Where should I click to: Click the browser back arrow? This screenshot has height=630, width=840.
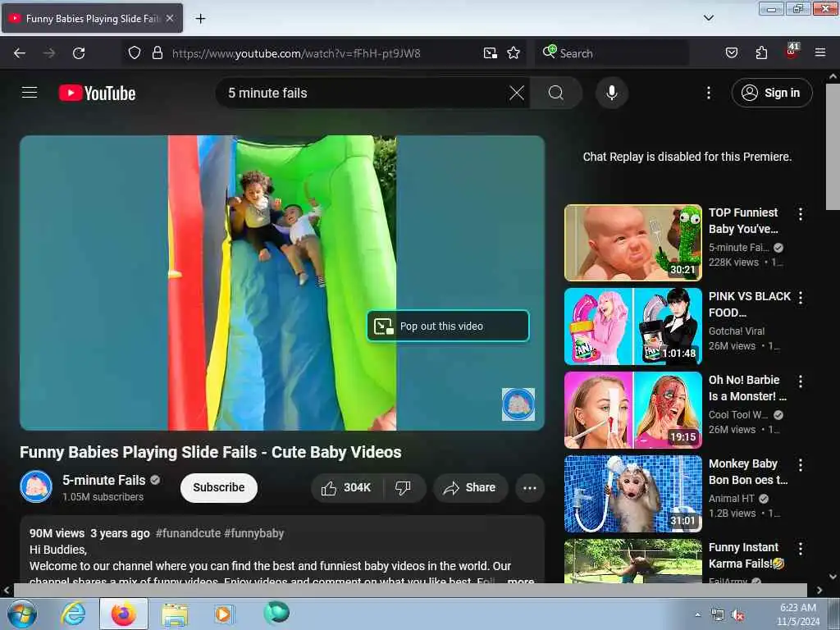point(20,53)
